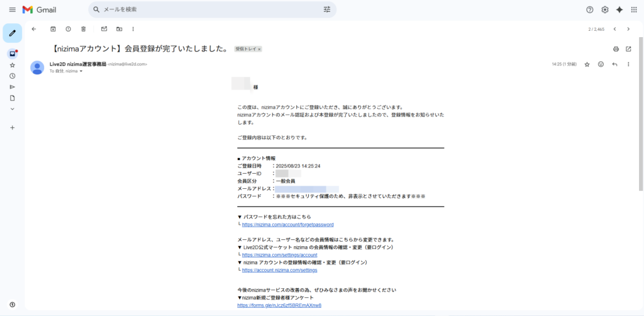
Task: Click the search magnifier icon
Action: [x=96, y=9]
